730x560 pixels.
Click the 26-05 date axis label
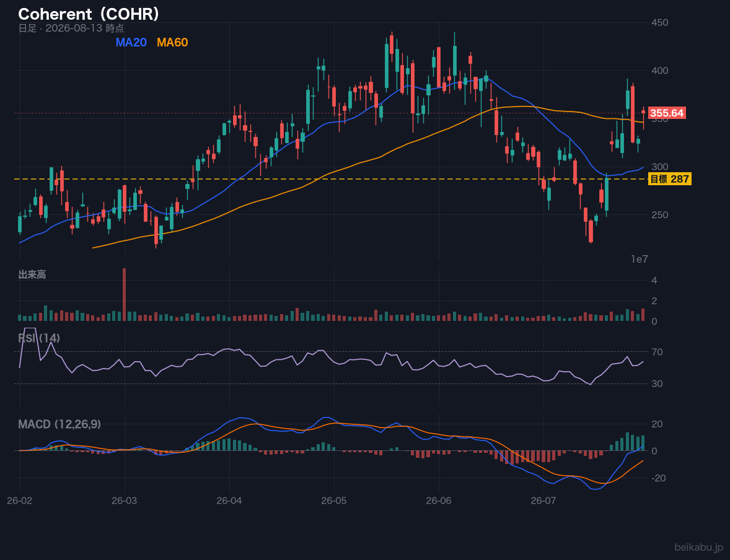(334, 501)
